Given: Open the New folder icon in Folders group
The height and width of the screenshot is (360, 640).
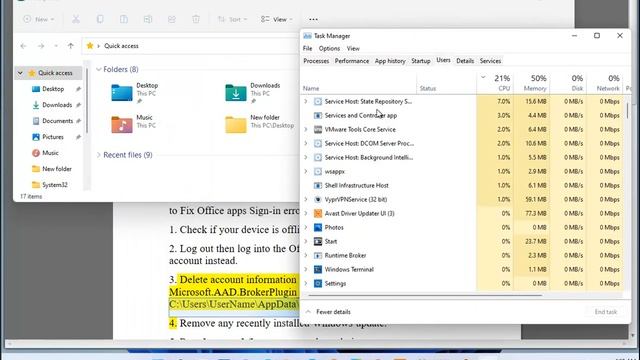Looking at the screenshot, I should (x=236, y=124).
